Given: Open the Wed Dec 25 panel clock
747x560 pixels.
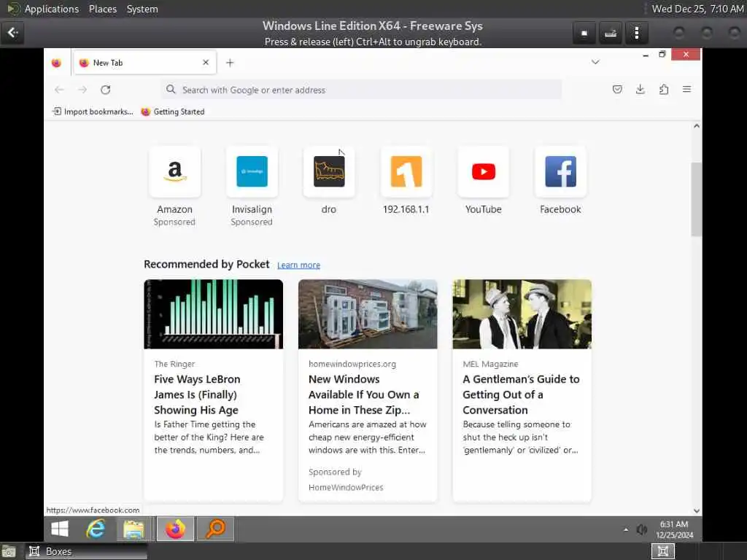Looking at the screenshot, I should point(697,9).
